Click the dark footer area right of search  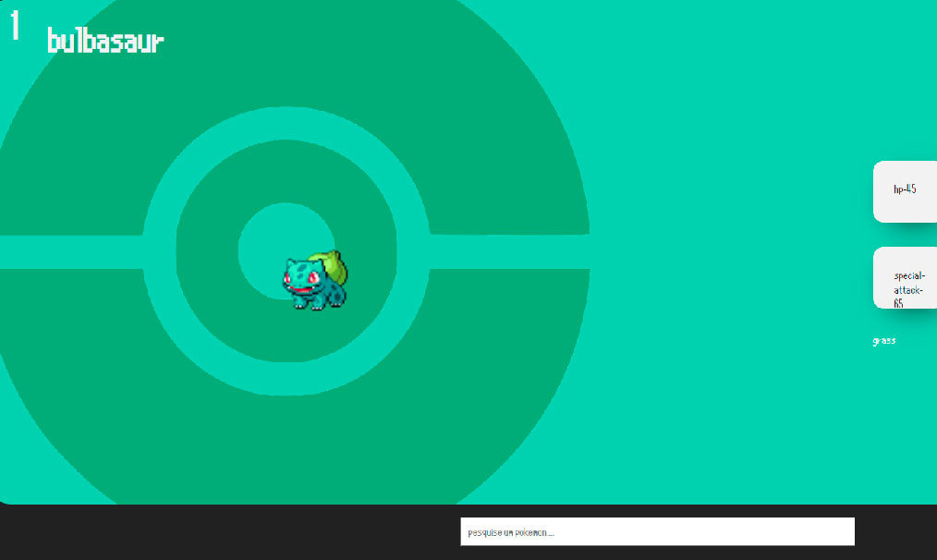click(894, 532)
